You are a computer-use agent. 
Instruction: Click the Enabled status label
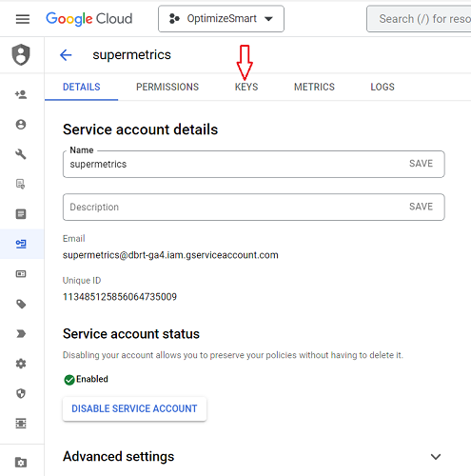point(92,379)
